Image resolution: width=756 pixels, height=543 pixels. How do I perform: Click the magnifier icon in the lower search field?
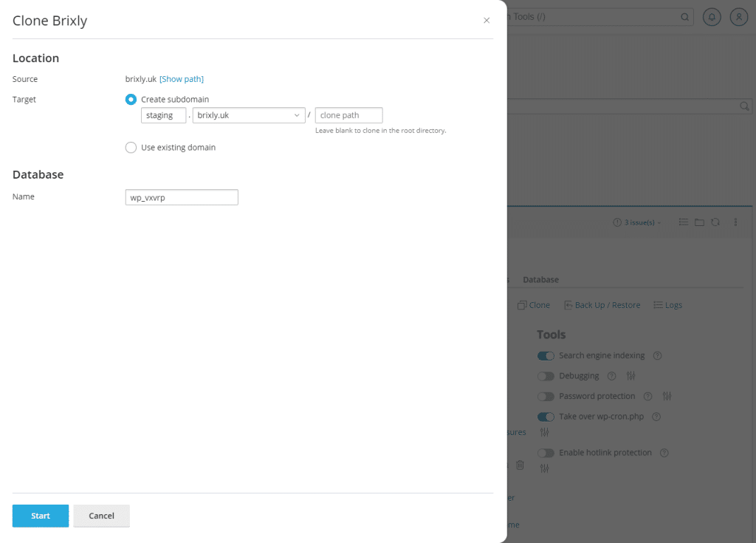click(x=744, y=106)
